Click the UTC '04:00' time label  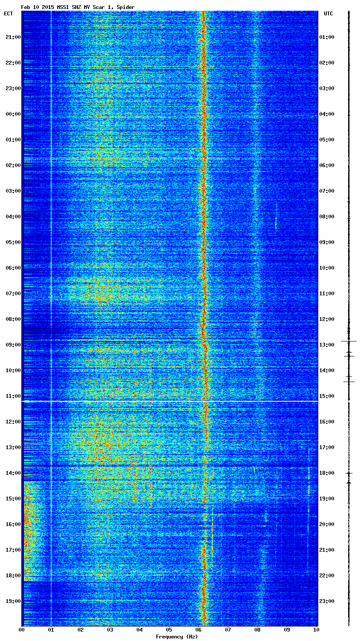coord(327,114)
